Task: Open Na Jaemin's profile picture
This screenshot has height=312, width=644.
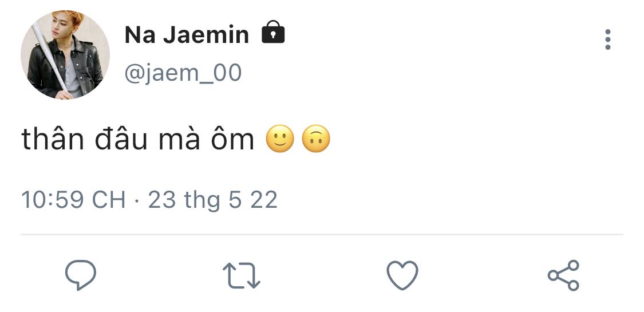Action: click(65, 55)
